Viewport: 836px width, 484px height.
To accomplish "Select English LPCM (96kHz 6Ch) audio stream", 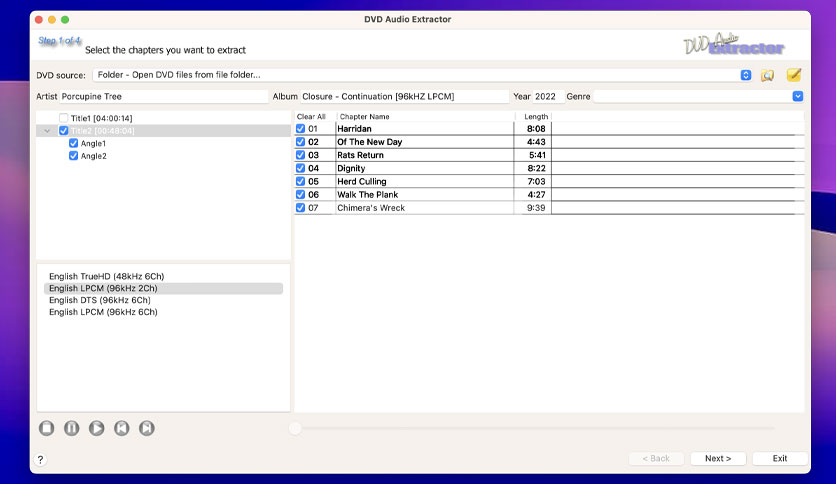I will coord(163,312).
